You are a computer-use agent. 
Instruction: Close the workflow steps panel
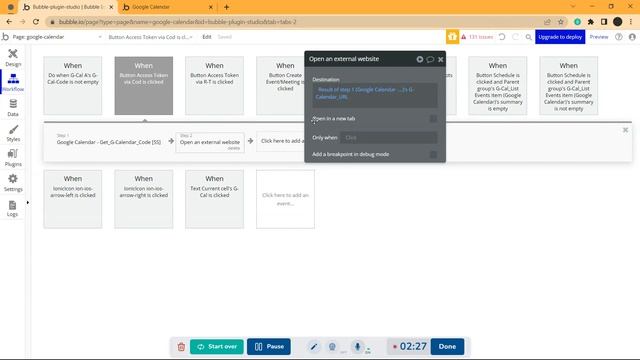coord(625,130)
